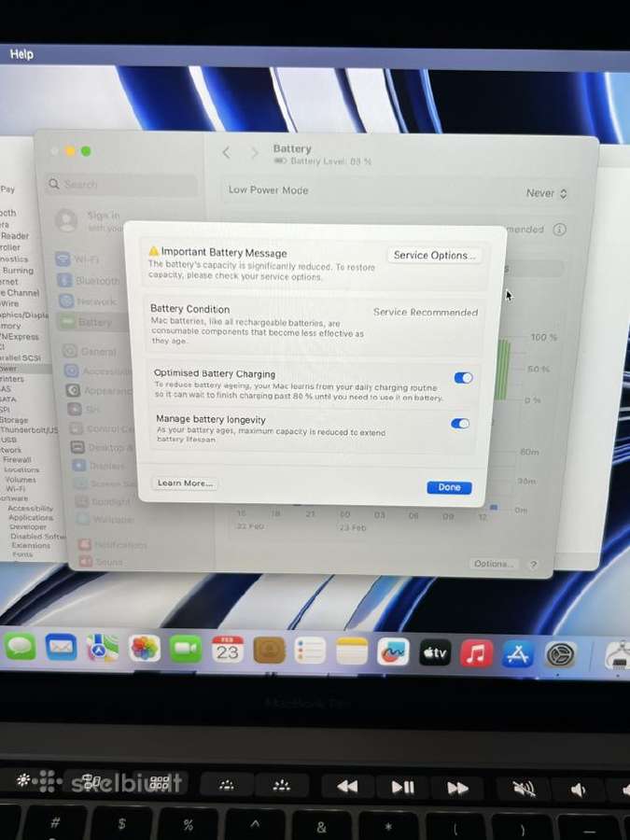This screenshot has height=840, width=630.
Task: Select Applications in System Information list
Action: [x=31, y=517]
